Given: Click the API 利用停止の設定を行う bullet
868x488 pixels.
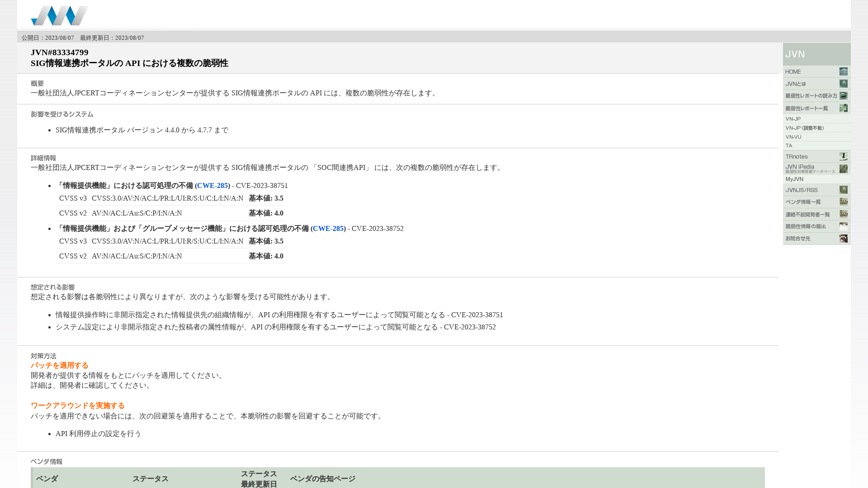Looking at the screenshot, I should 99,434.
